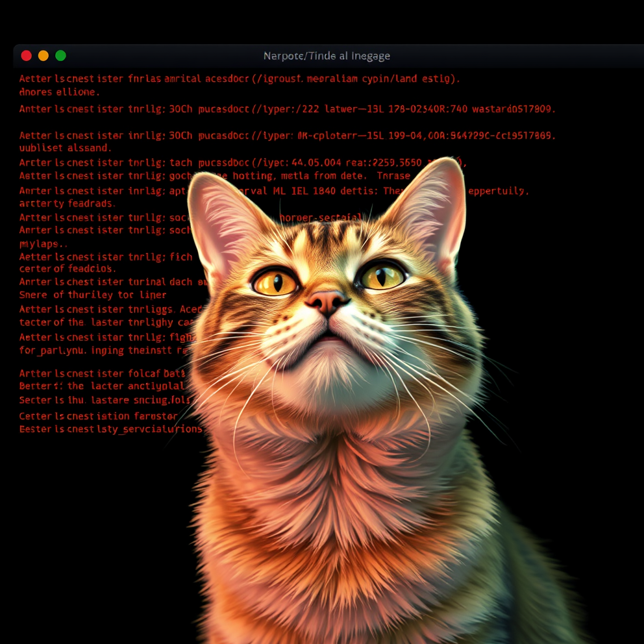Select the text "artterty feadrads."
644x644 pixels.
point(68,203)
